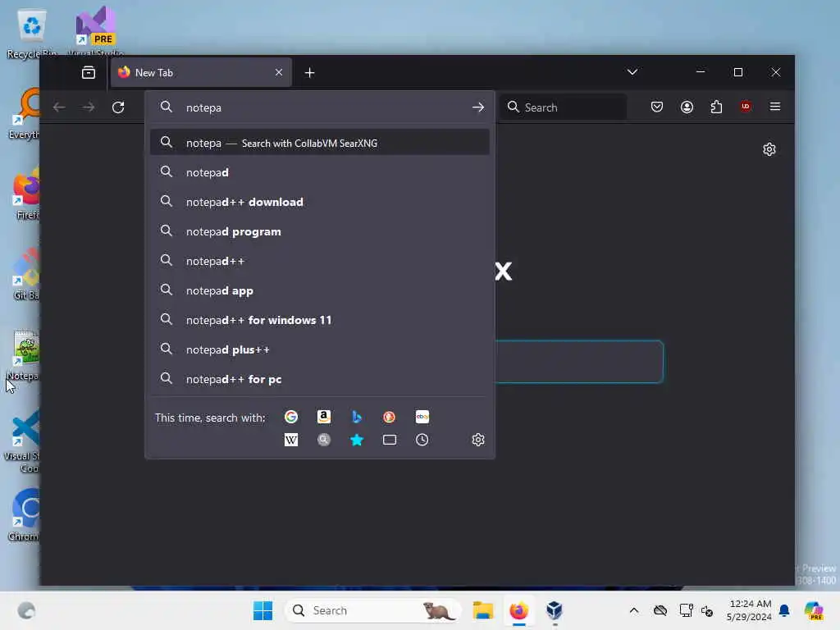Focus the toolbar Search box
Screen dimensions: 840x630
click(563, 107)
